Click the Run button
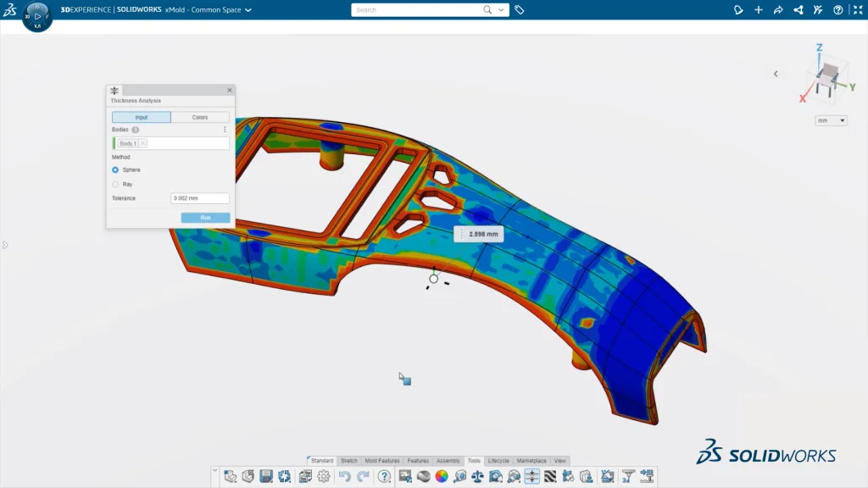 tap(204, 218)
